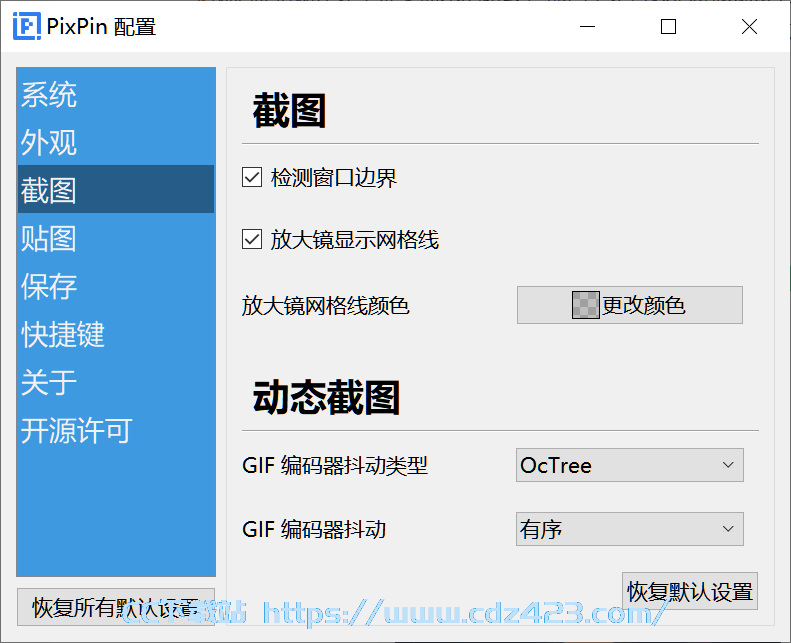Screen dimensions: 791x643
Task: Open the 保存 settings section
Action: point(116,286)
